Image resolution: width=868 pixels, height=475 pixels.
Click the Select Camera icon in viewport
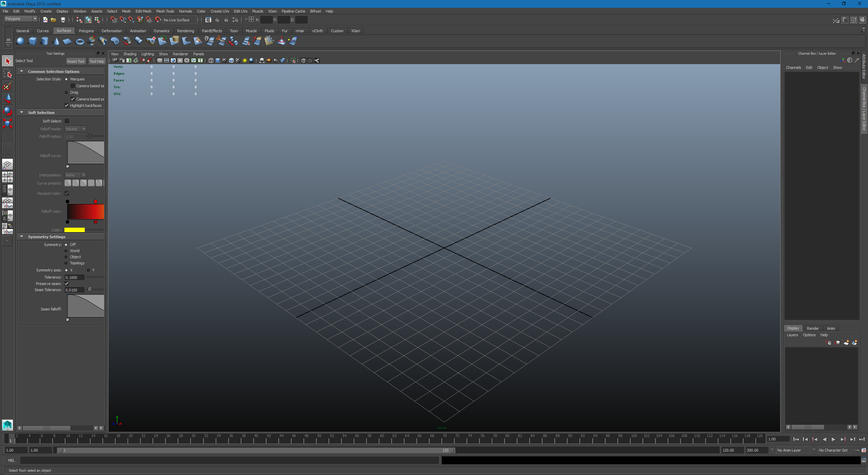coord(115,60)
